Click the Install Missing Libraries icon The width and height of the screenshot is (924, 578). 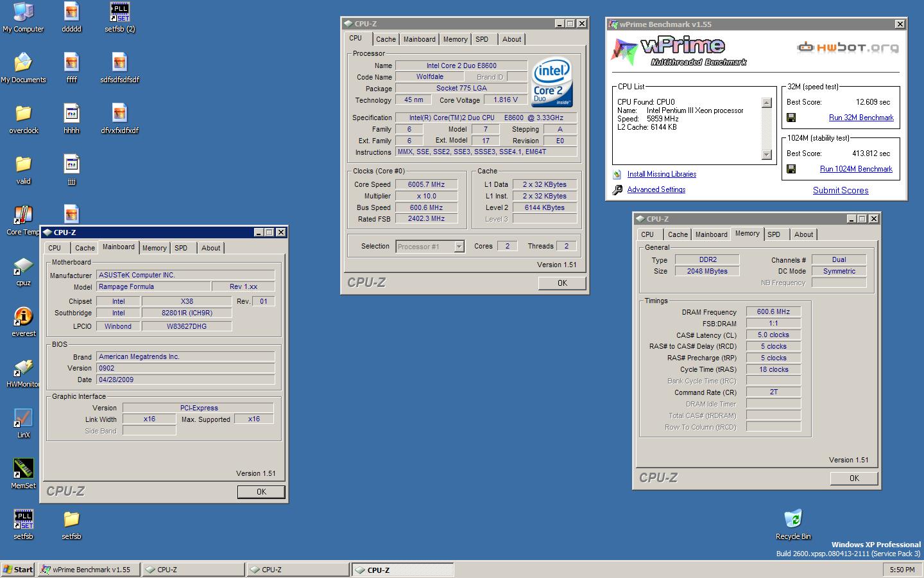tap(617, 174)
